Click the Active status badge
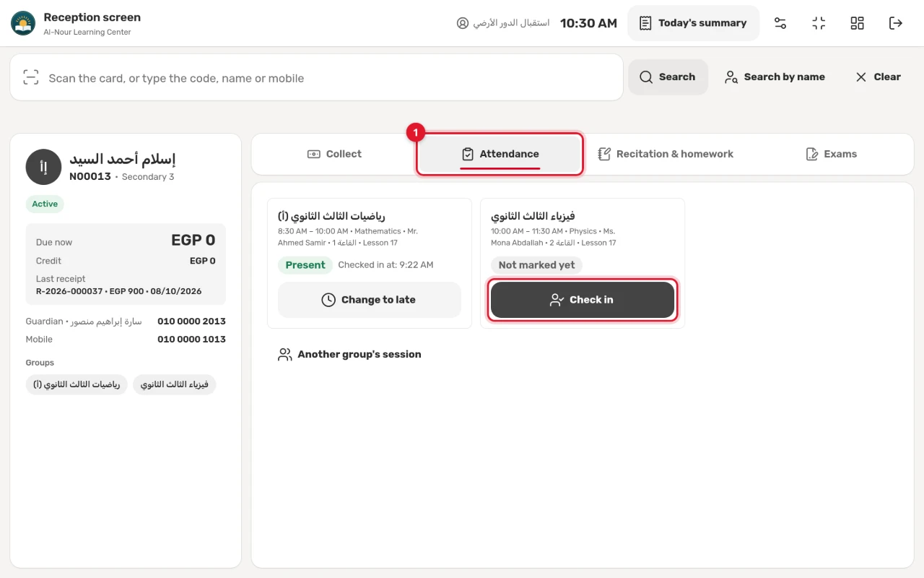Viewport: 924px width, 578px height. (45, 204)
